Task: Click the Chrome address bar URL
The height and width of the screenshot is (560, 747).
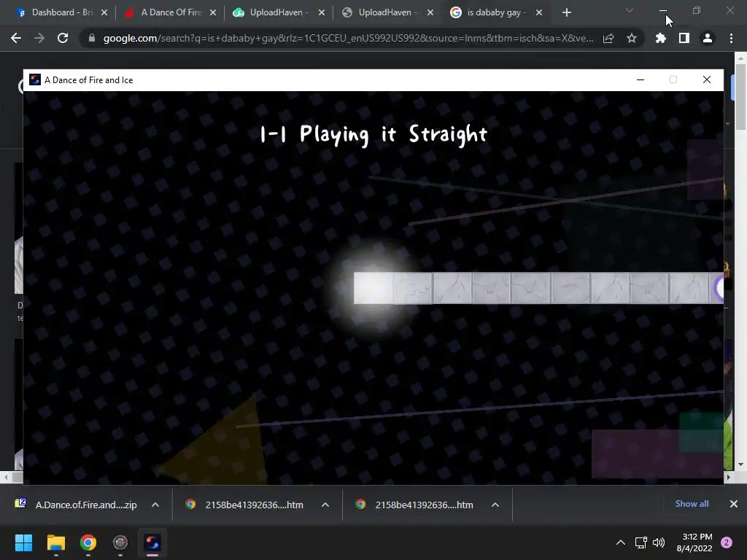Action: [x=348, y=38]
